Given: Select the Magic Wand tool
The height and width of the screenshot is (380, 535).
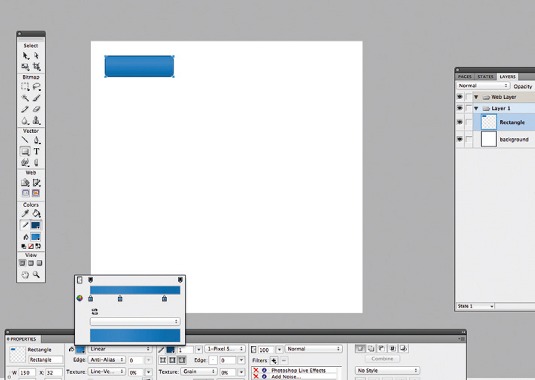Looking at the screenshot, I should pyautogui.click(x=26, y=98).
